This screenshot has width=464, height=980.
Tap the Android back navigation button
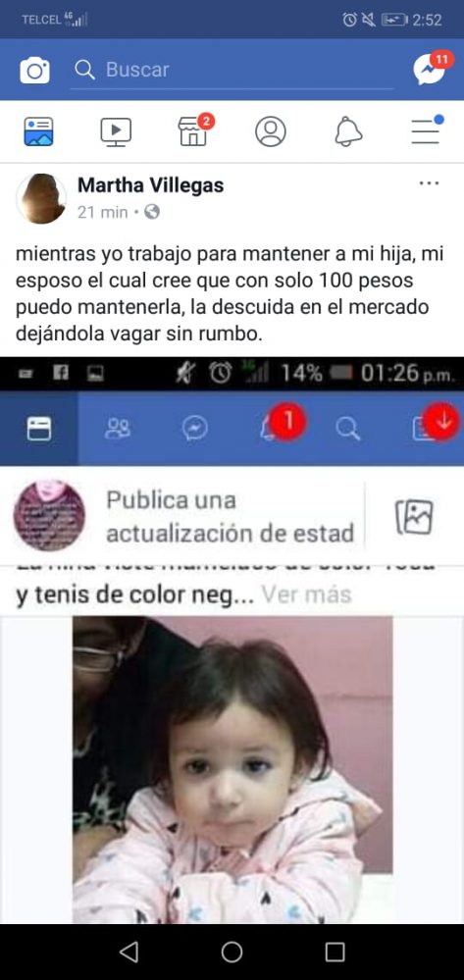point(129,952)
